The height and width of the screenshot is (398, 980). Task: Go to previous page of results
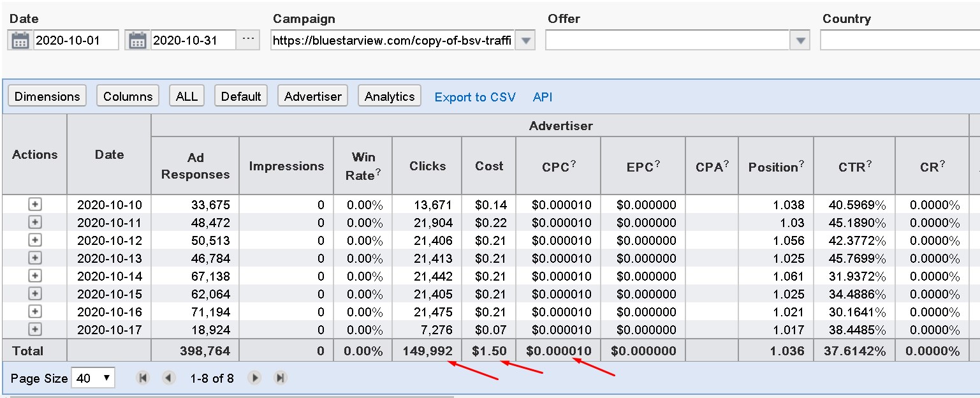[x=168, y=378]
